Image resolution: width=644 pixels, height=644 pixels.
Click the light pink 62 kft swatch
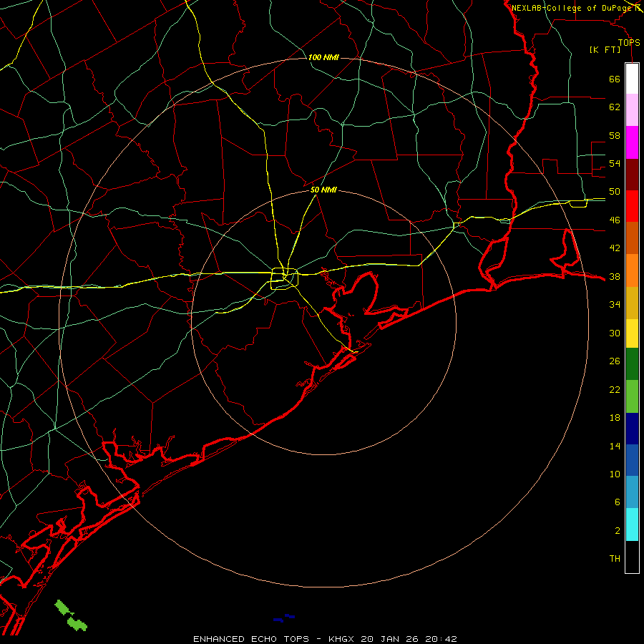pyautogui.click(x=632, y=109)
